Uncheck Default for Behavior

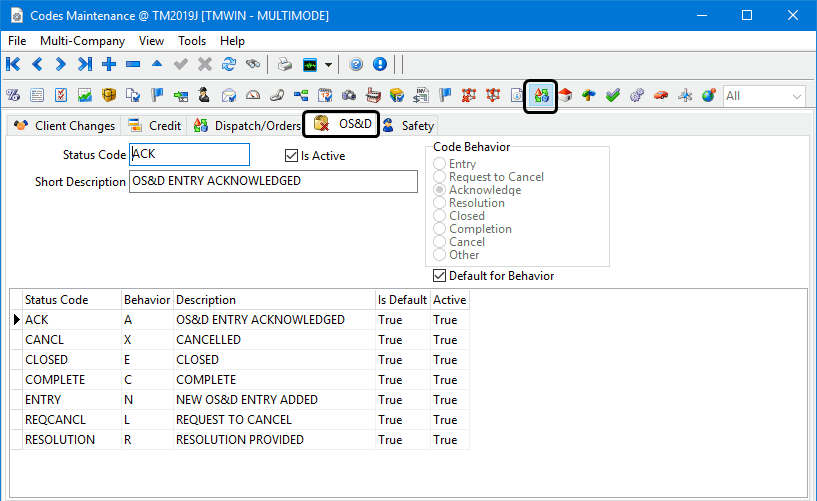coord(440,276)
